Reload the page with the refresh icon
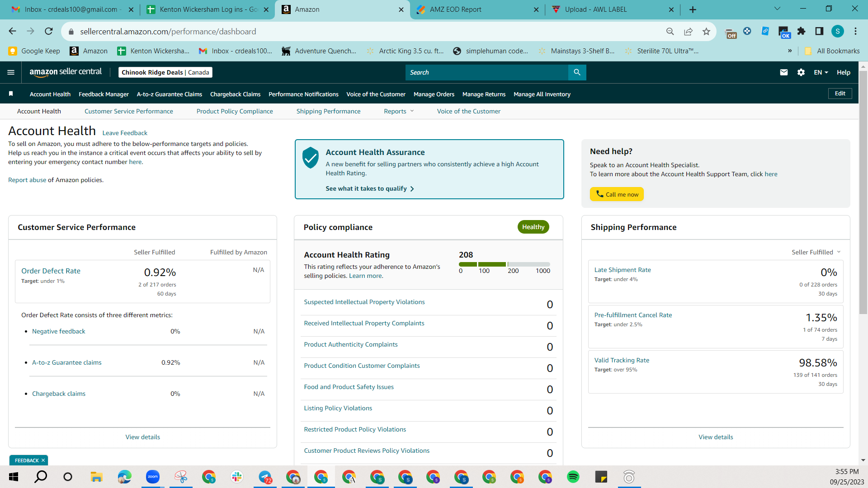The image size is (868, 488). (x=49, y=31)
